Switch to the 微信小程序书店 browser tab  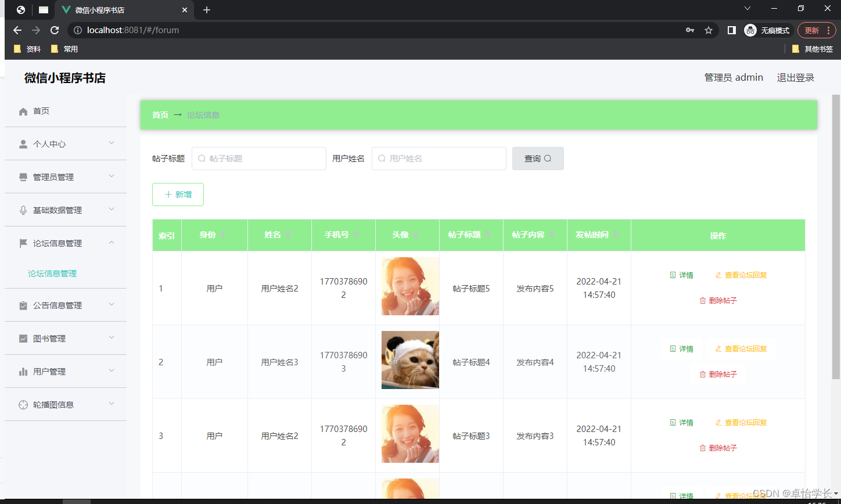(124, 10)
